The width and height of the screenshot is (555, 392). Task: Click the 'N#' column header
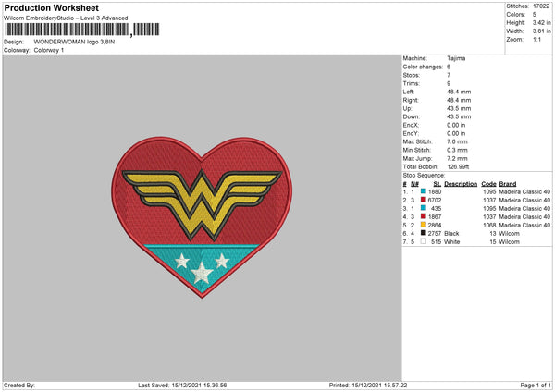pyautogui.click(x=414, y=184)
